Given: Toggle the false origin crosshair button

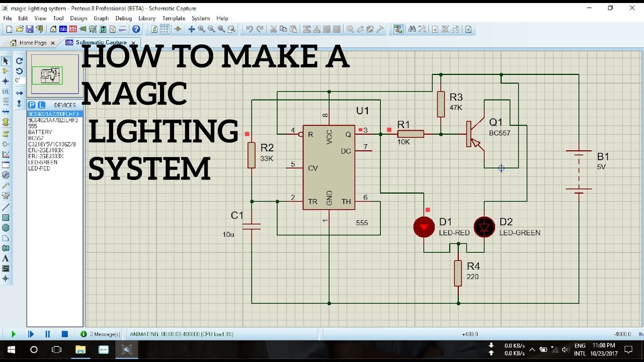Looking at the screenshot, I should click(x=178, y=29).
